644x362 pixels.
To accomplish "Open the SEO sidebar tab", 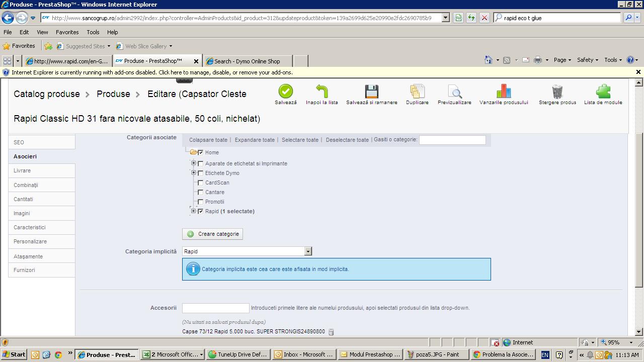I will (42, 142).
